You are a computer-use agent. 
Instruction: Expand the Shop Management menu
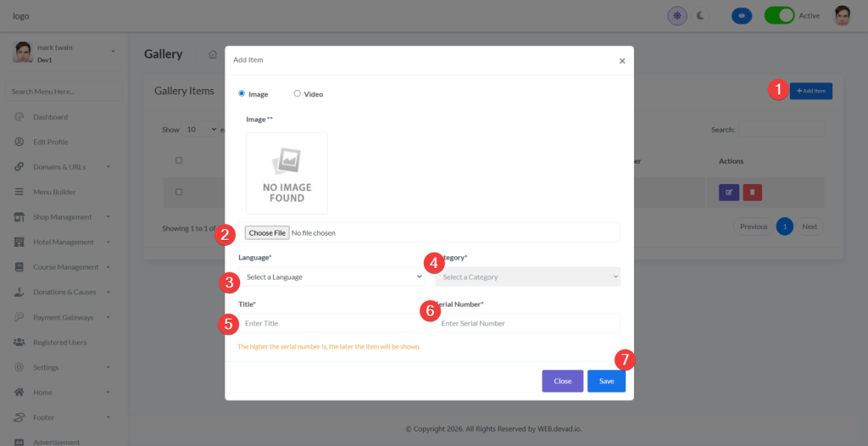click(x=63, y=217)
